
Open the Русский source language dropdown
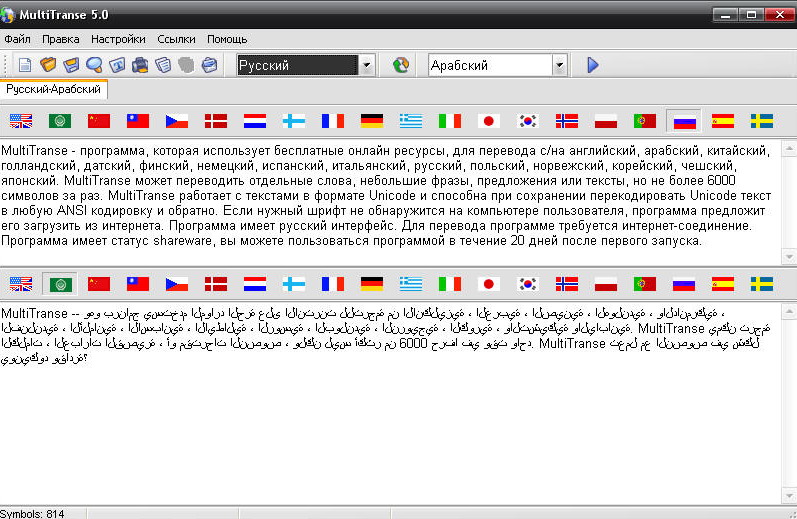tap(366, 65)
